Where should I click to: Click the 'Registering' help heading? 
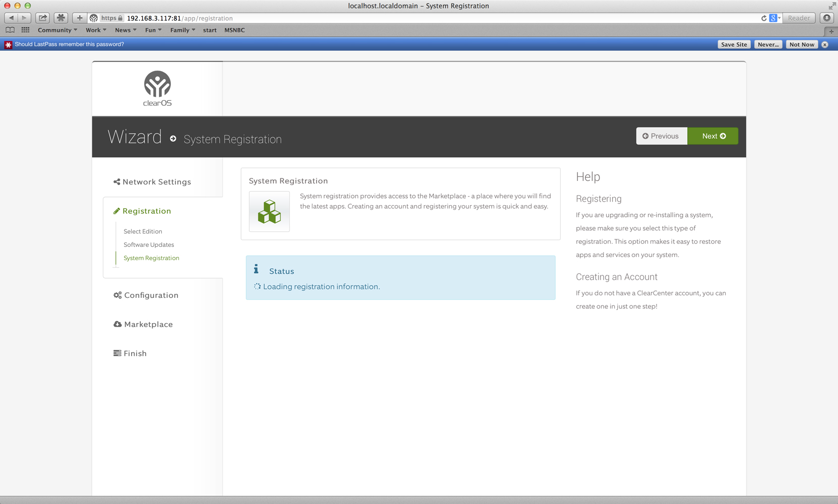(598, 199)
